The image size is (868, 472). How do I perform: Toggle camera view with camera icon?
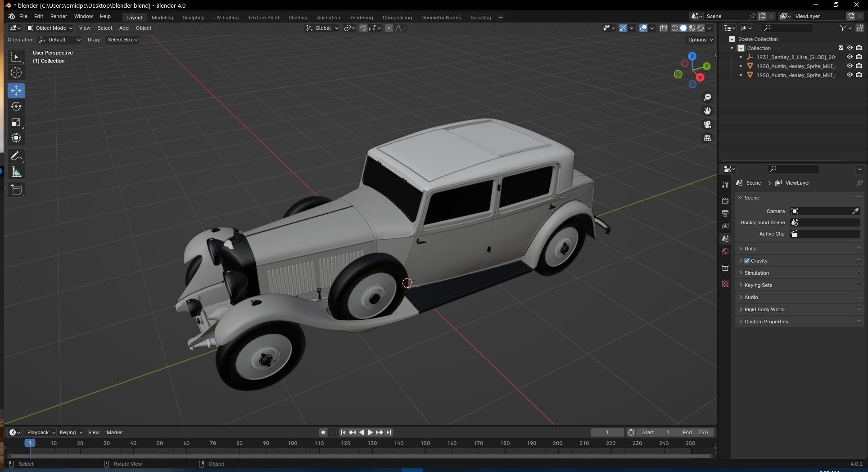707,124
